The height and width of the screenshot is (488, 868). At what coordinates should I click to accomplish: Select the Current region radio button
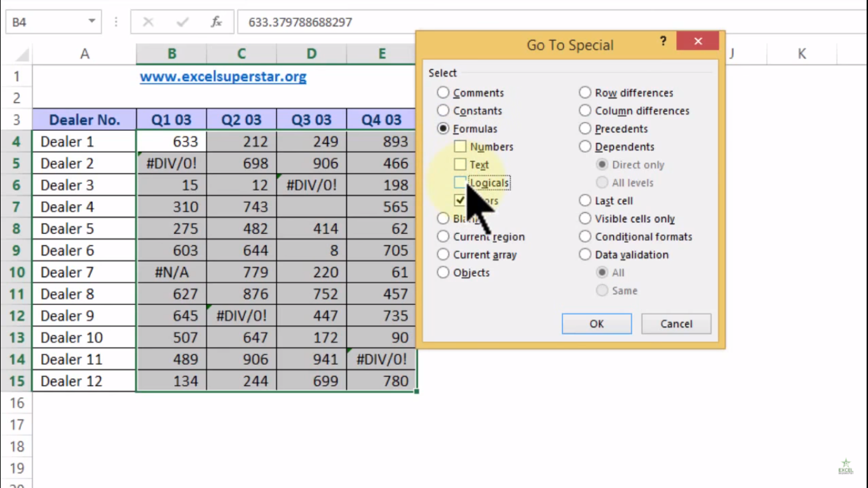(443, 236)
